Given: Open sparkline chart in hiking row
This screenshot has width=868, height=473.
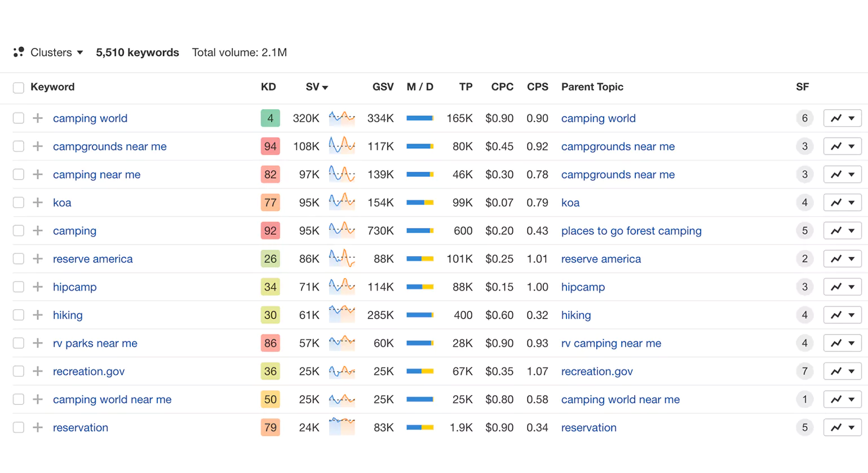Looking at the screenshot, I should (x=342, y=315).
